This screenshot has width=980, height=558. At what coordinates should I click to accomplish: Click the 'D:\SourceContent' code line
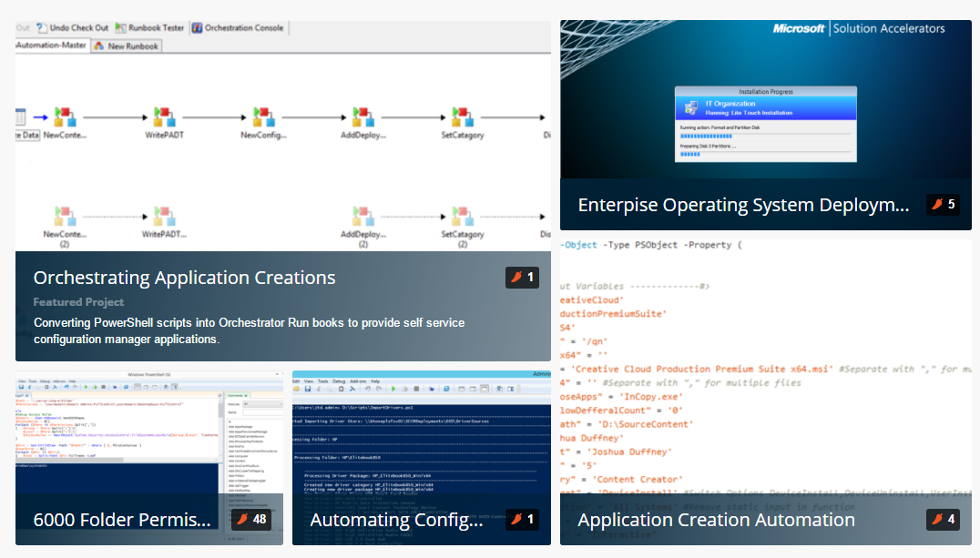pos(628,424)
